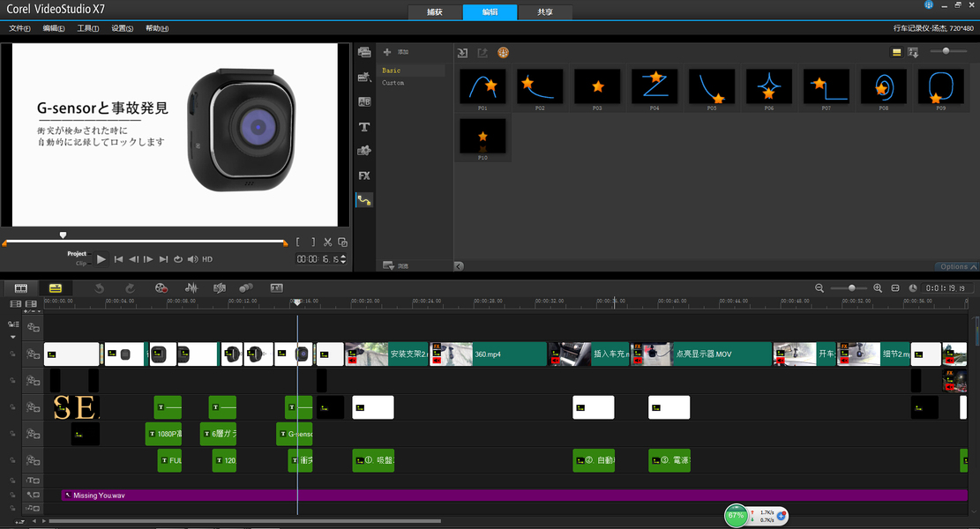The image size is (980, 529).
Task: Enlarge the preview window
Action: 342,242
